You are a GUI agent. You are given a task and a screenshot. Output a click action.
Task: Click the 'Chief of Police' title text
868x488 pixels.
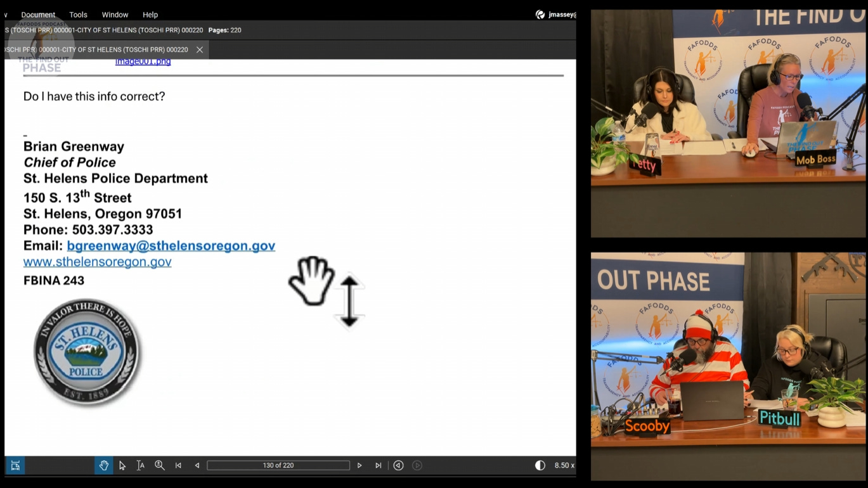coord(70,162)
